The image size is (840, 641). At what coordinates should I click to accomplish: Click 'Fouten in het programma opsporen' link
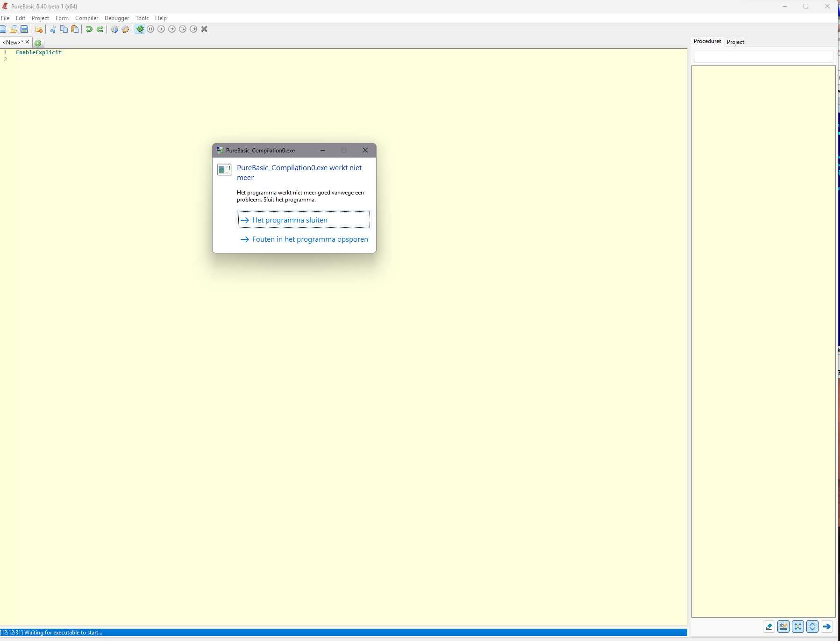pyautogui.click(x=304, y=239)
